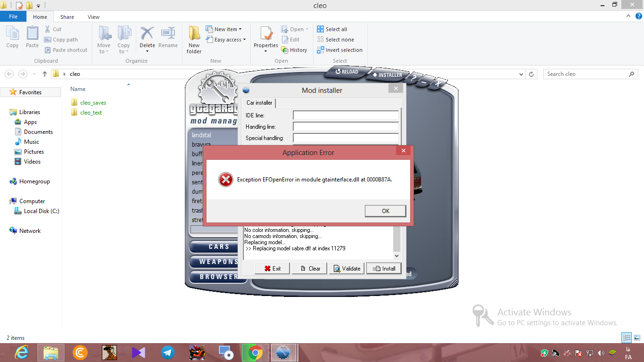The width and height of the screenshot is (644, 362).
Task: Click OK in the Application Error dialog
Action: pos(385,211)
